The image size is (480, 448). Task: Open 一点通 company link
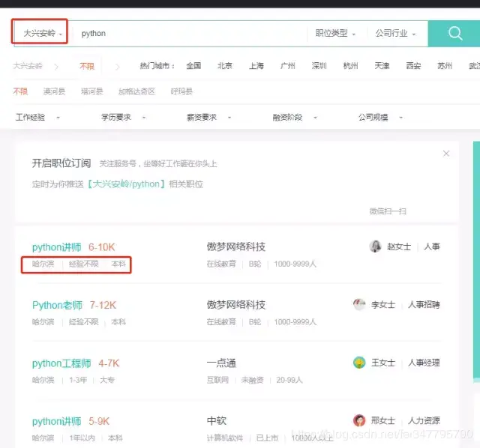pos(221,363)
